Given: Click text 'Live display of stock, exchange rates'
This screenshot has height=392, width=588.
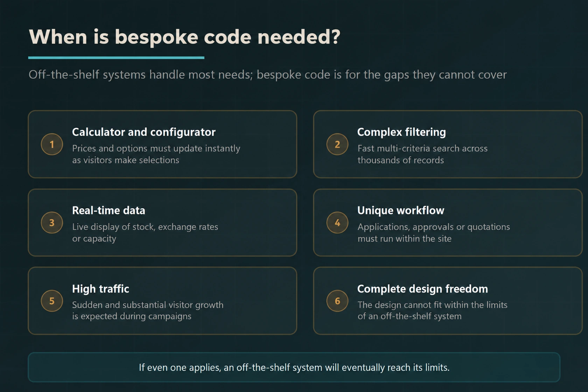Looking at the screenshot, I should 145,227.
